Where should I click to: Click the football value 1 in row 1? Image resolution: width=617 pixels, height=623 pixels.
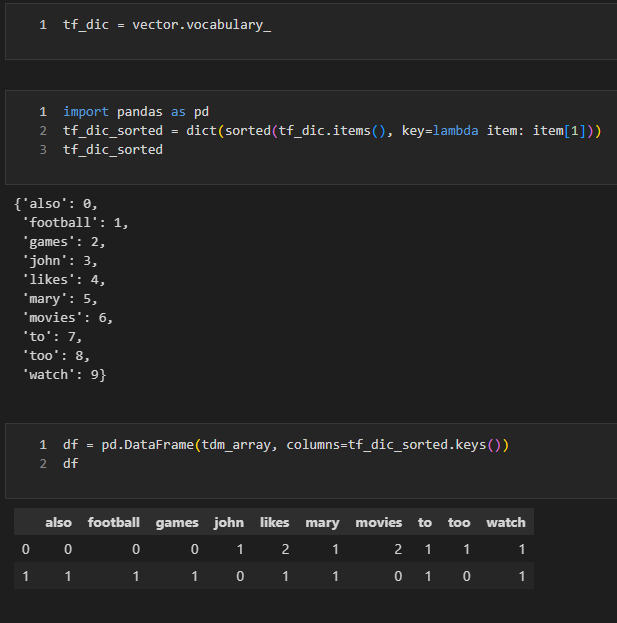(x=136, y=576)
